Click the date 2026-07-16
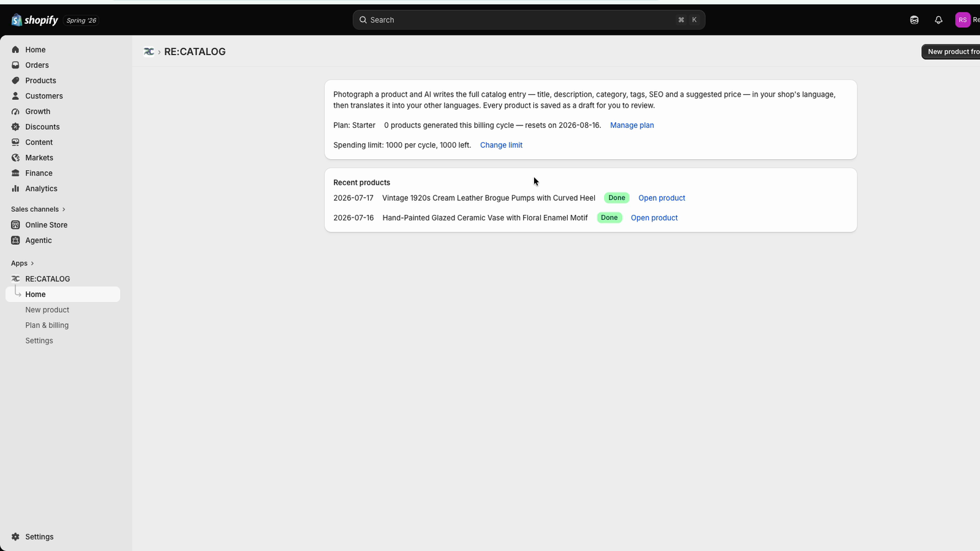This screenshot has height=551, width=980. click(x=353, y=218)
